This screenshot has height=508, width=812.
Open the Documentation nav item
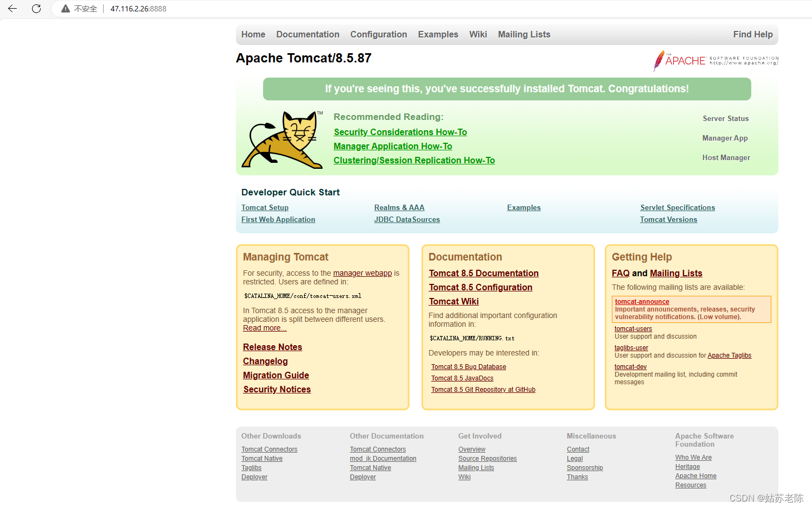tap(308, 34)
